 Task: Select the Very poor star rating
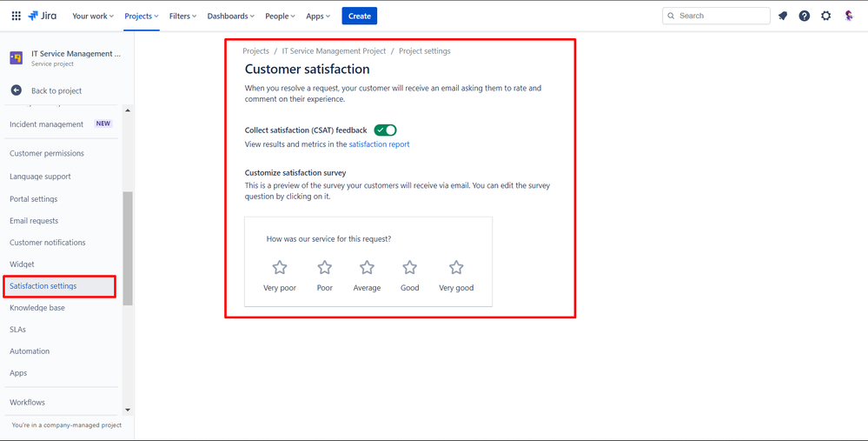point(280,268)
